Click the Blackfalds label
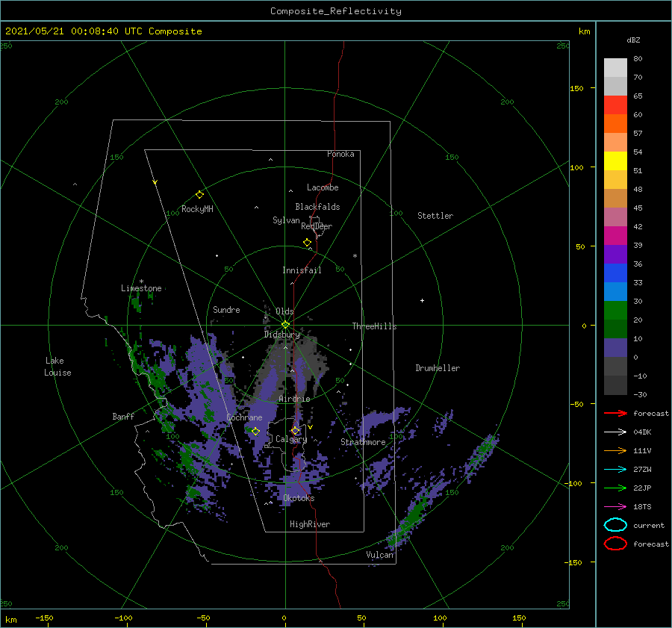Viewport: 672px width, 628px height. click(x=317, y=207)
